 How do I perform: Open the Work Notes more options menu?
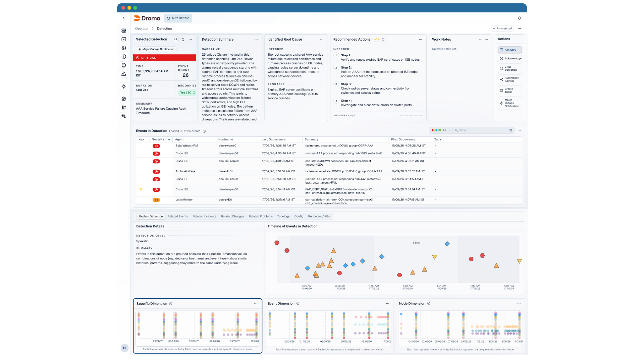(x=486, y=39)
